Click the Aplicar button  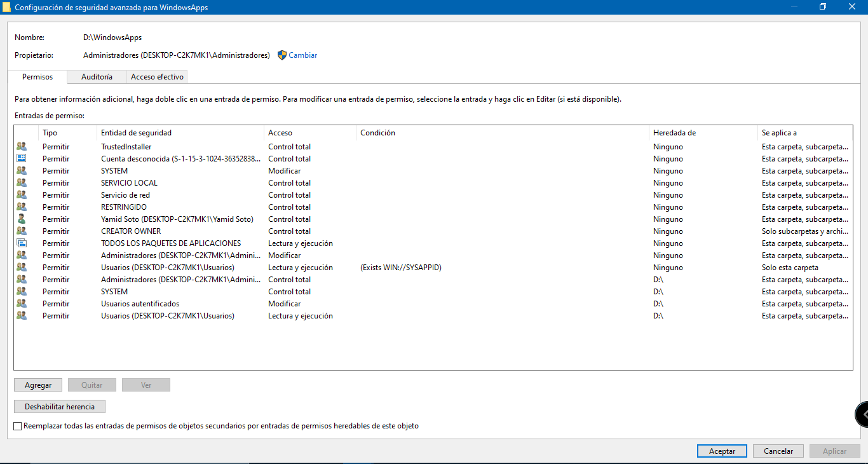[x=834, y=451]
